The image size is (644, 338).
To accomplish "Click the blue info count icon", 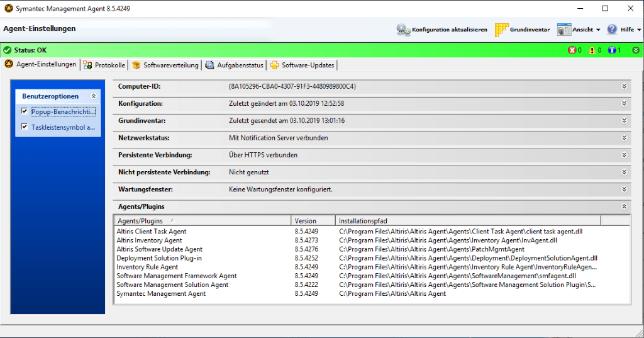I will click(611, 50).
